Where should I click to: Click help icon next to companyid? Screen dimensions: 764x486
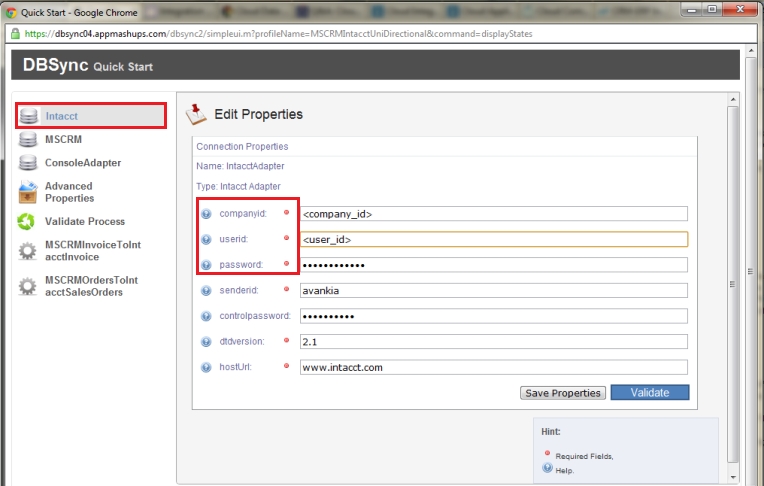207,214
